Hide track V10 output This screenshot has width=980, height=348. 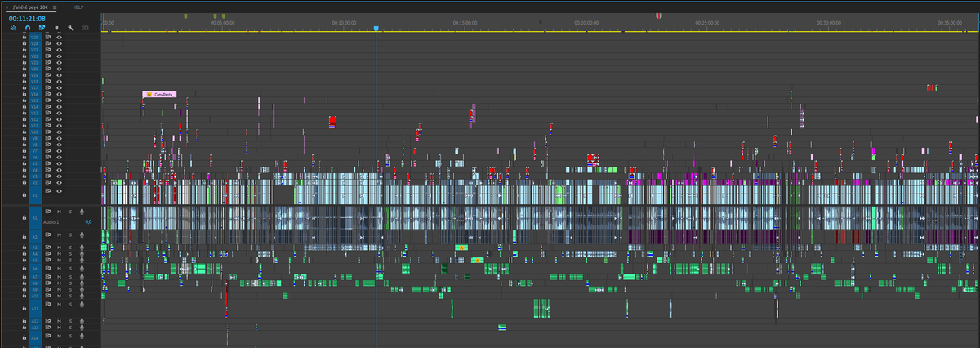tap(59, 132)
